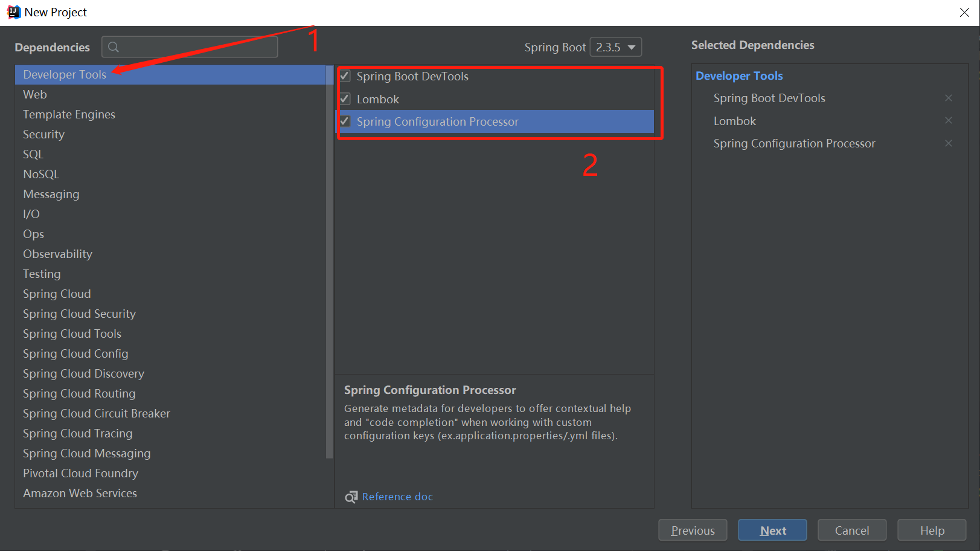Click the Reference doc icon
Viewport: 980px width, 551px height.
pos(351,497)
